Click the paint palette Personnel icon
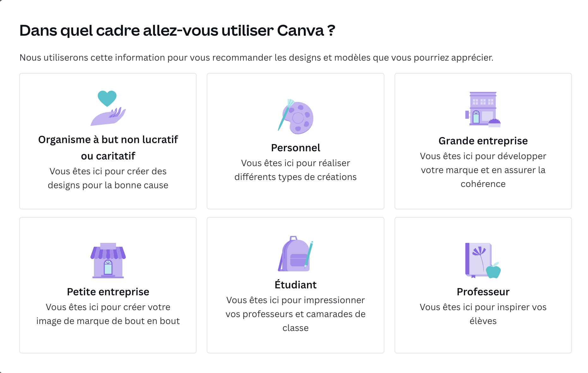 [x=296, y=116]
